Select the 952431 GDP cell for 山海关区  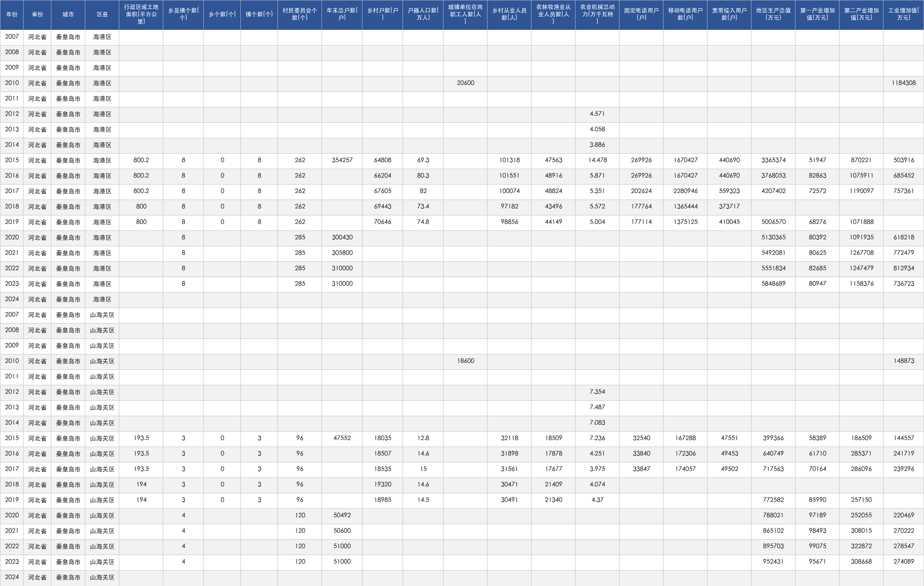coord(773,562)
